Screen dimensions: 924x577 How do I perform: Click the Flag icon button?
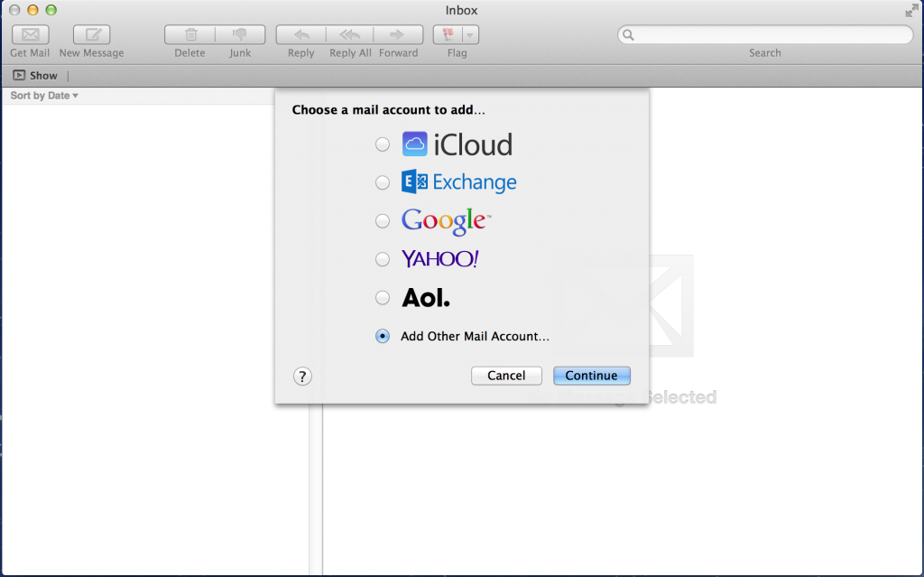[448, 35]
